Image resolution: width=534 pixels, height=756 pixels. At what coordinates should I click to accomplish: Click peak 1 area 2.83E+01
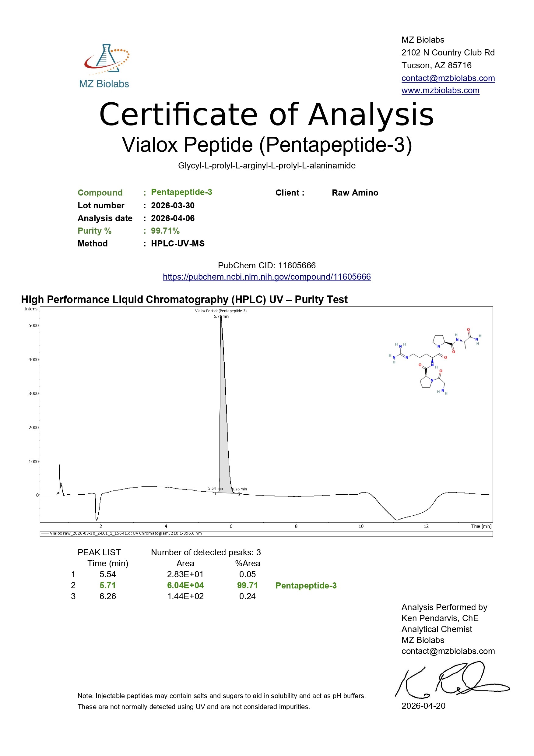[x=185, y=574]
